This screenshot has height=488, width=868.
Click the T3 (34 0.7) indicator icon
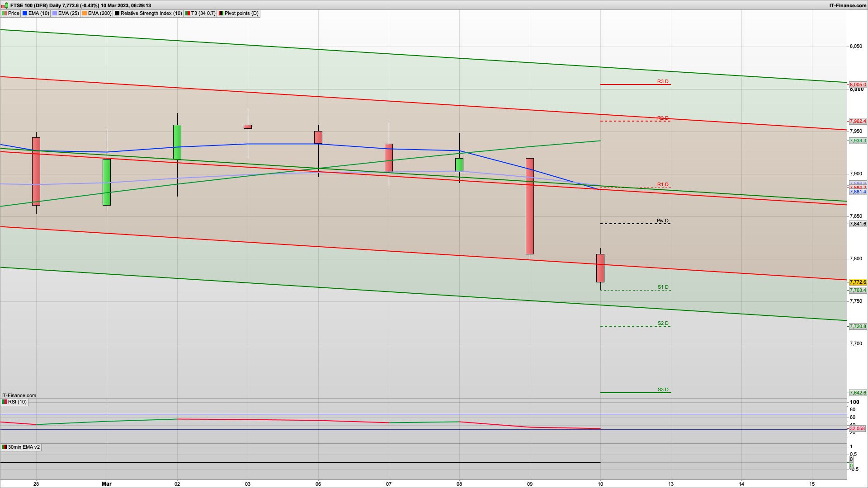pyautogui.click(x=188, y=14)
